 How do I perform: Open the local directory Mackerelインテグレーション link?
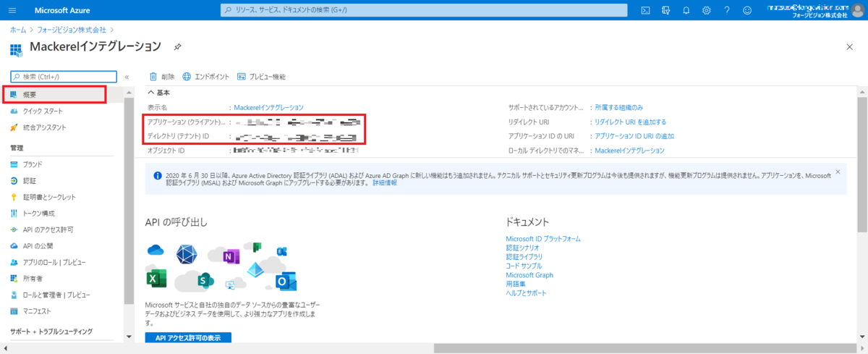tap(629, 151)
